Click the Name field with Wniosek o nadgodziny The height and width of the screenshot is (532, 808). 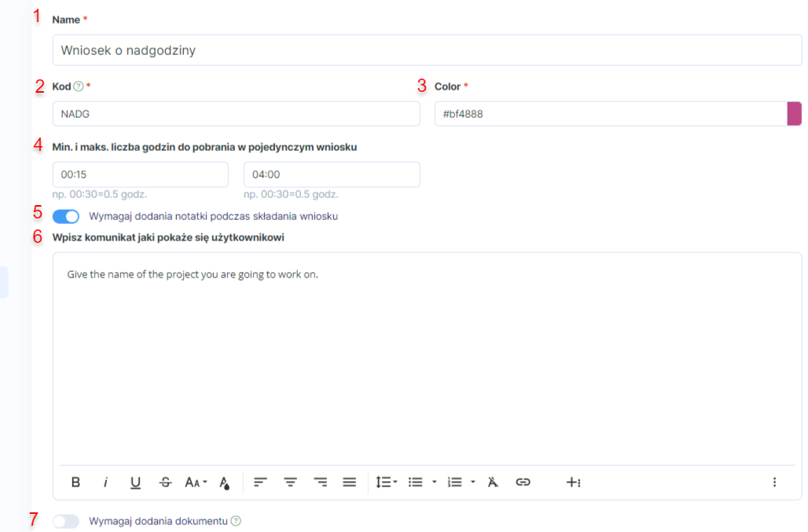click(427, 50)
